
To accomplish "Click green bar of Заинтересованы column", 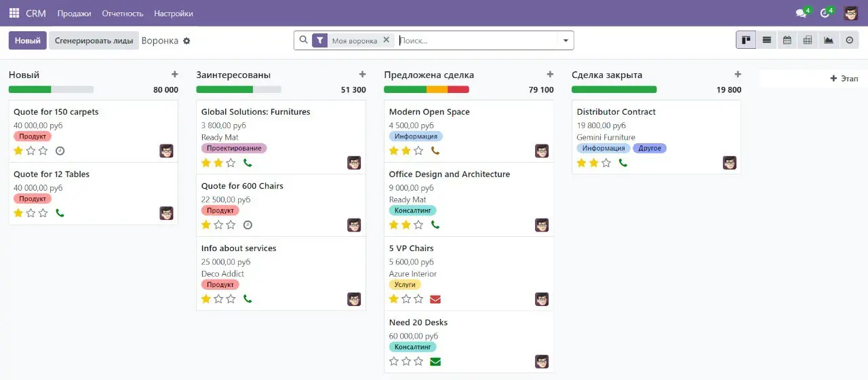I will [x=224, y=90].
